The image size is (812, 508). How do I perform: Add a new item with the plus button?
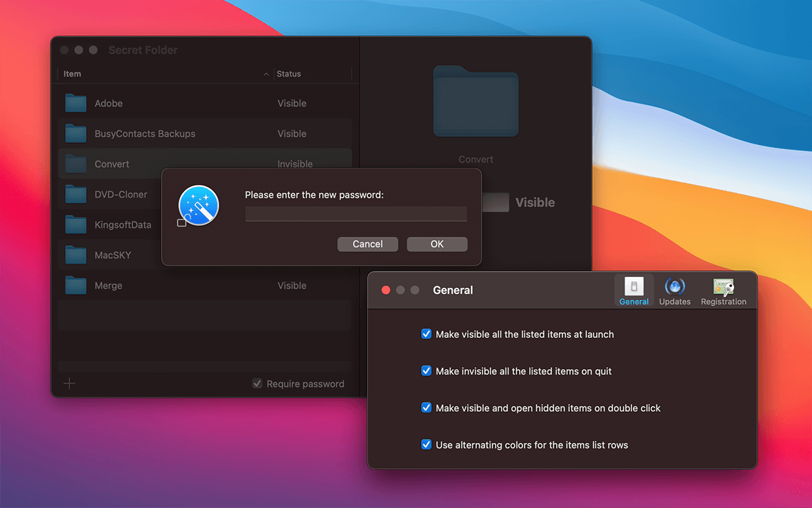[x=70, y=384]
